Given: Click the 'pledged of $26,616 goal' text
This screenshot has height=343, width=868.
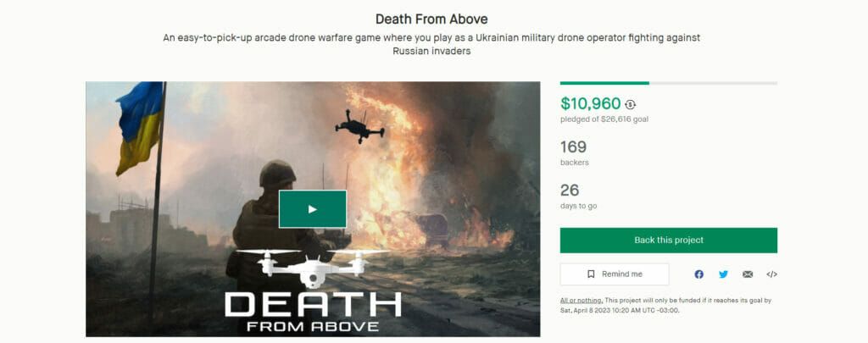Looking at the screenshot, I should pos(604,119).
